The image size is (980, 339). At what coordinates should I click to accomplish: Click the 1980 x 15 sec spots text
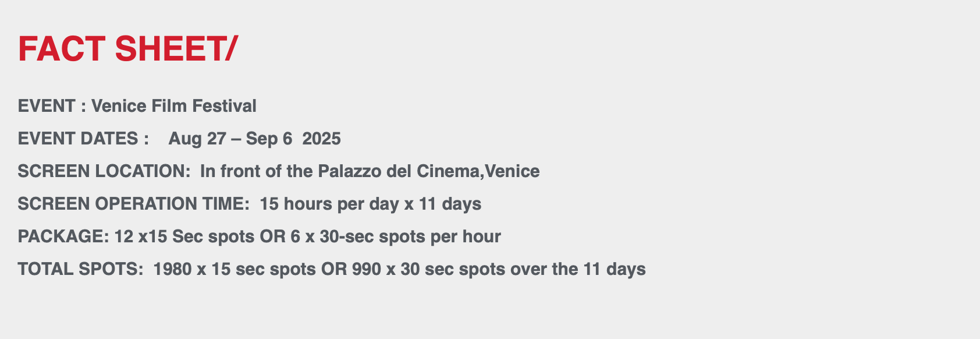235,269
